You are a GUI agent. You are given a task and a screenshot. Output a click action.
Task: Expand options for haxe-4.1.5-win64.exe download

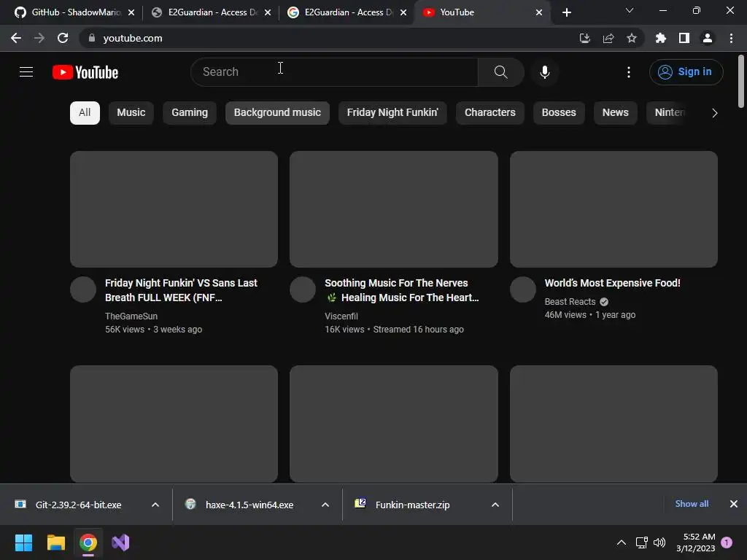pos(325,505)
